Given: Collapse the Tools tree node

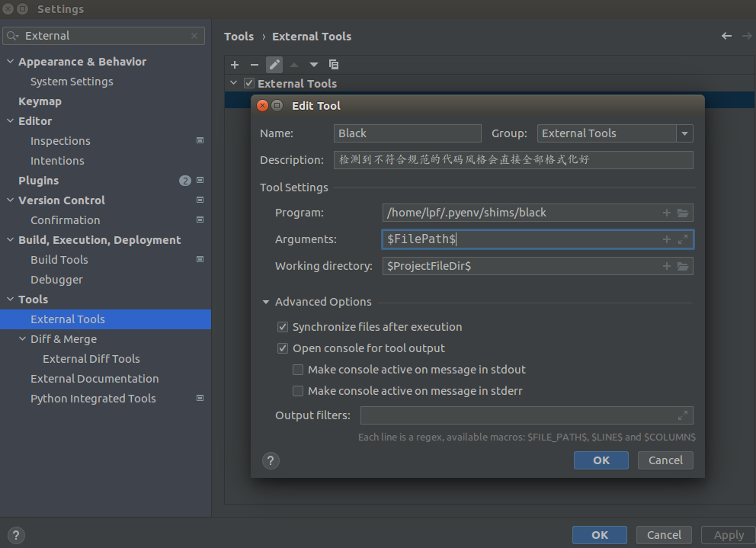Looking at the screenshot, I should 10,299.
